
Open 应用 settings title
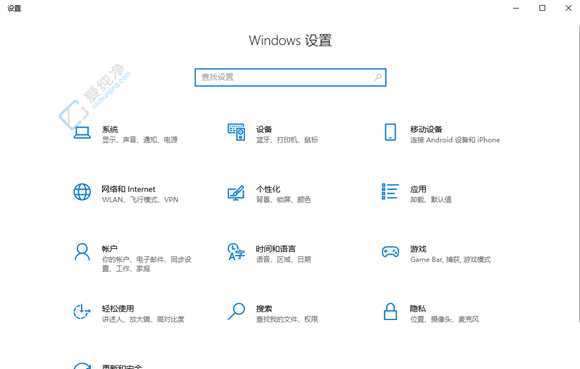(x=418, y=189)
